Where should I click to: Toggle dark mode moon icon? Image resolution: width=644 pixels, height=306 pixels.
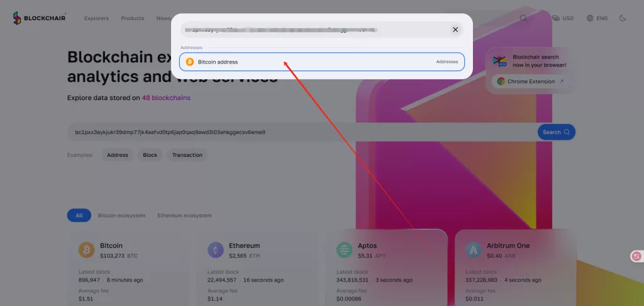623,18
